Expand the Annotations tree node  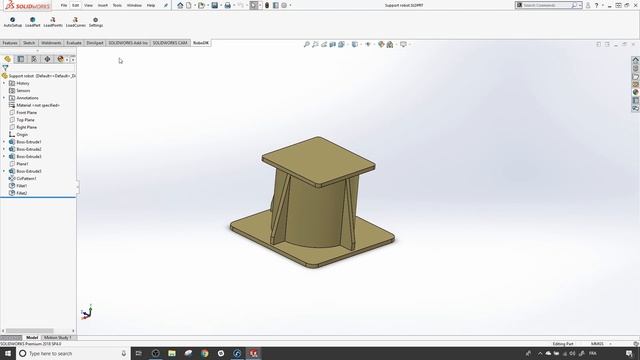(x=4, y=98)
